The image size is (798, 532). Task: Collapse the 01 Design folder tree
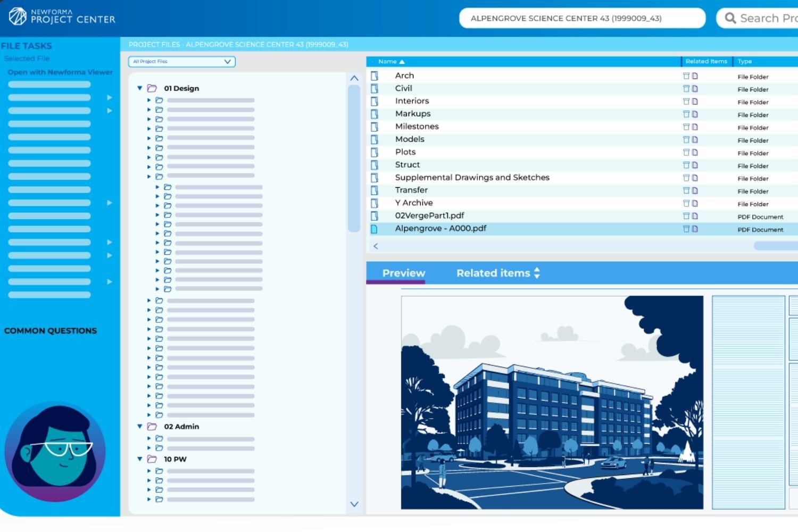coord(139,88)
